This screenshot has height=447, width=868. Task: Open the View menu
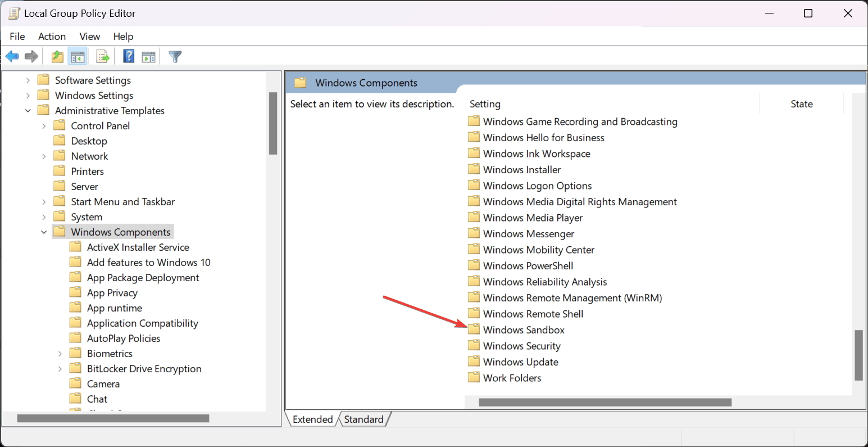pos(89,37)
